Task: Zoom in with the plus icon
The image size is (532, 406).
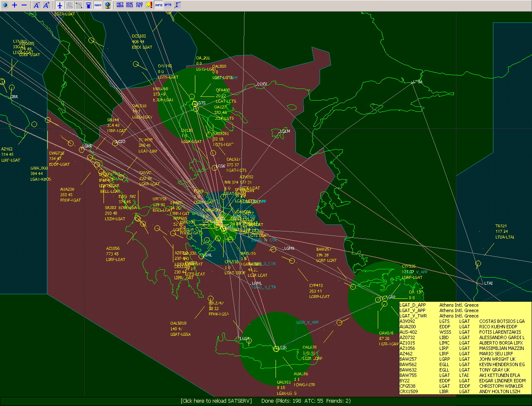Action: pyautogui.click(x=15, y=5)
